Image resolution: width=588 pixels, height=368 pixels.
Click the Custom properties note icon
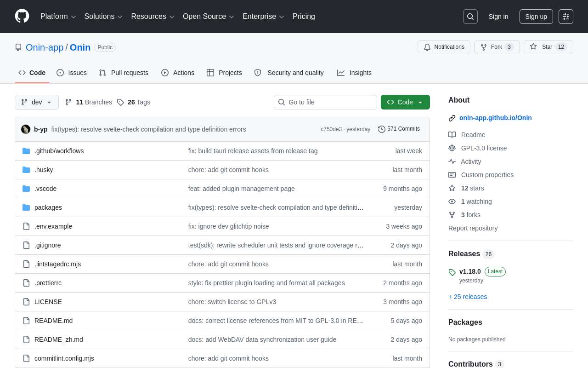click(x=452, y=175)
